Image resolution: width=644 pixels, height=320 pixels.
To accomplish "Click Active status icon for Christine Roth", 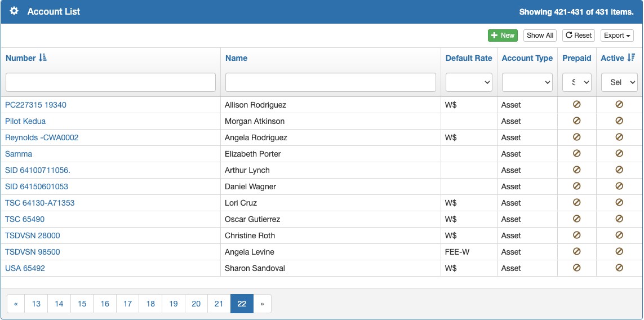I will pos(619,235).
